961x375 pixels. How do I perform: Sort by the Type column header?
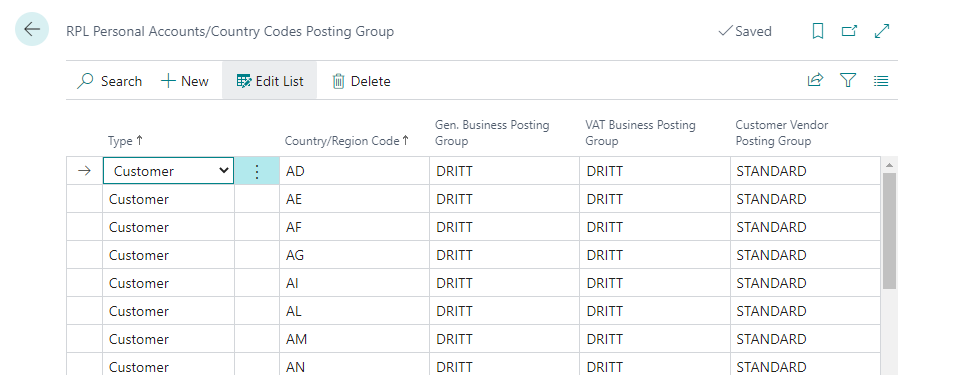pos(126,141)
